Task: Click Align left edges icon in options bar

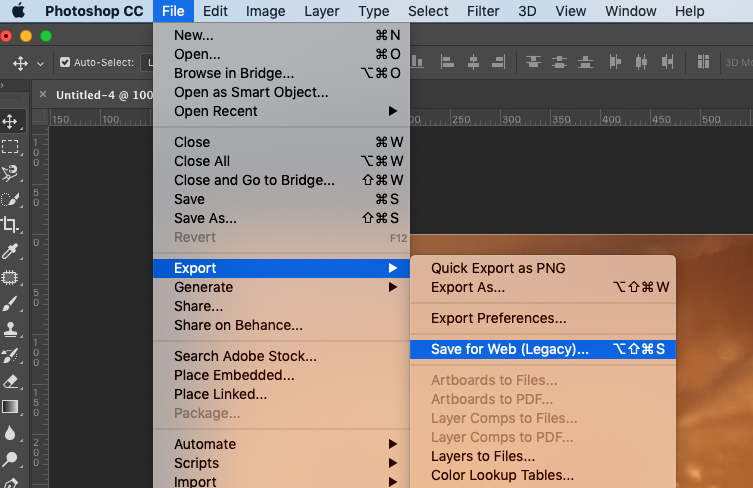Action: [x=447, y=62]
